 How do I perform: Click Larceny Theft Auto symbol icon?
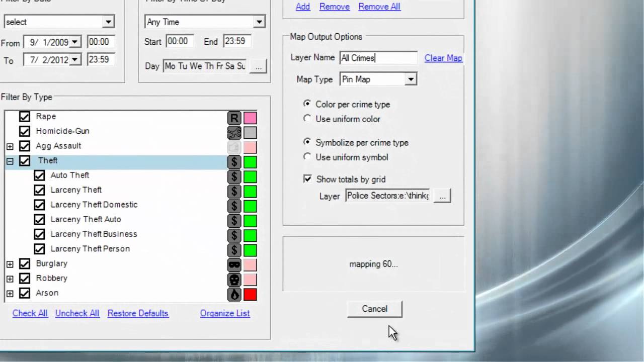pyautogui.click(x=234, y=221)
